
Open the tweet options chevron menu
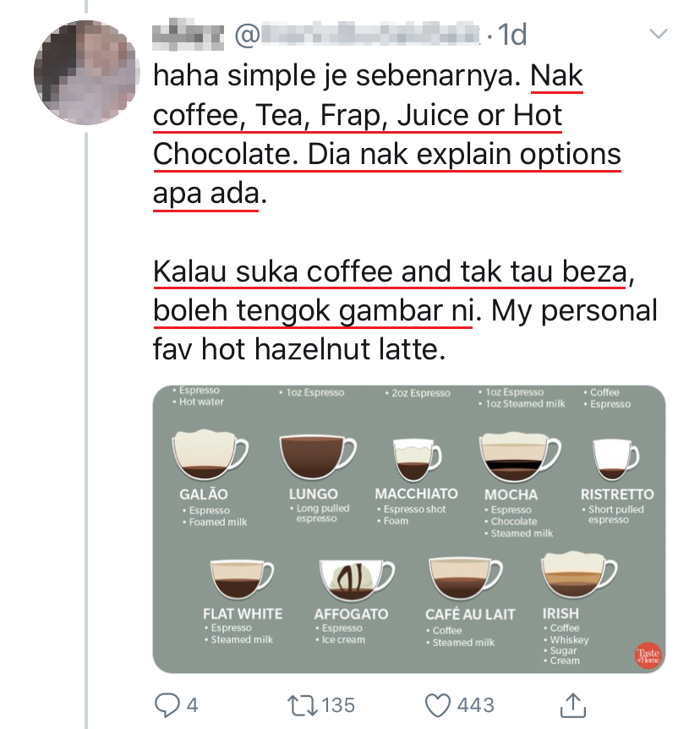coord(657,35)
